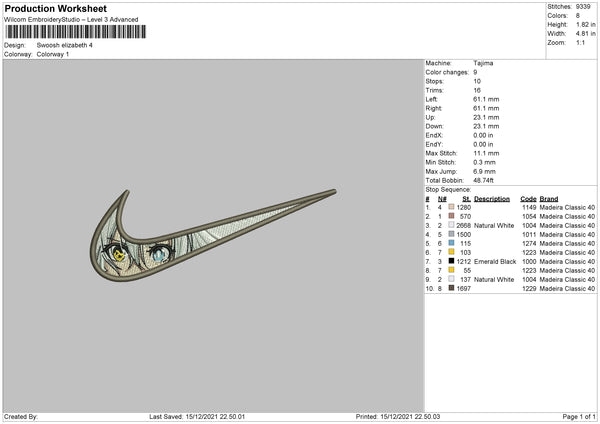Select the black Emerald Black swatch
This screenshot has height=424, width=600.
click(x=451, y=261)
